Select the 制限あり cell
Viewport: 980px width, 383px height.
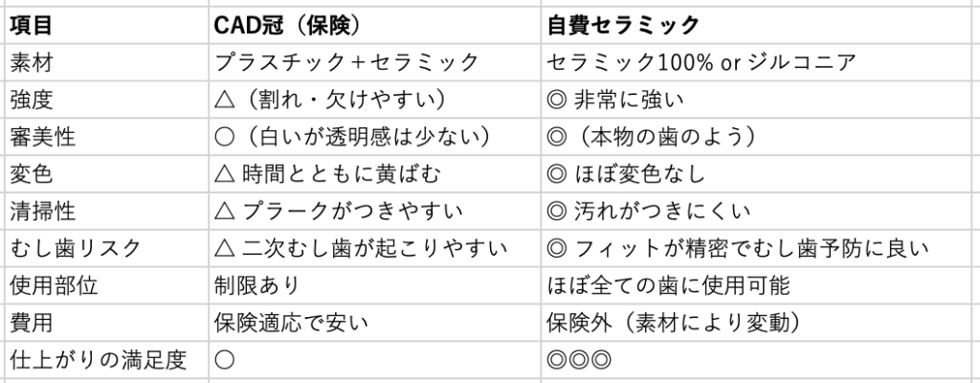259,286
